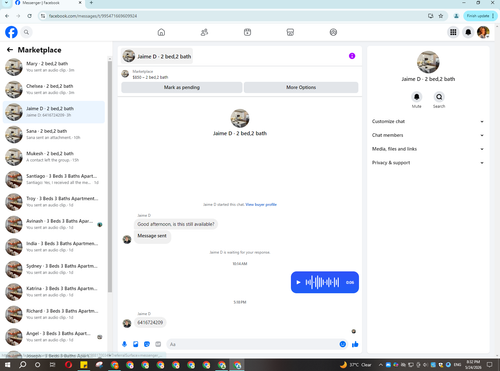
Task: Open the Mukesh - 2 bed,2 bath chat
Action: click(54, 157)
